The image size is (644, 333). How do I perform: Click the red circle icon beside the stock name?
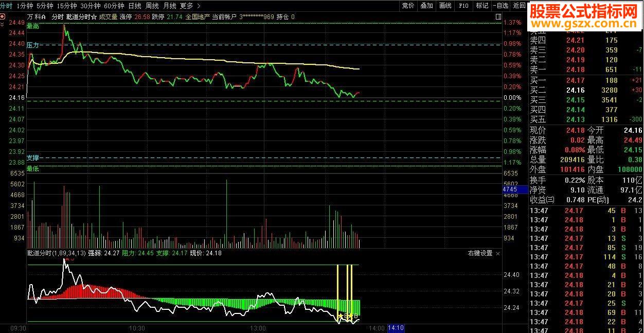pyautogui.click(x=2, y=16)
